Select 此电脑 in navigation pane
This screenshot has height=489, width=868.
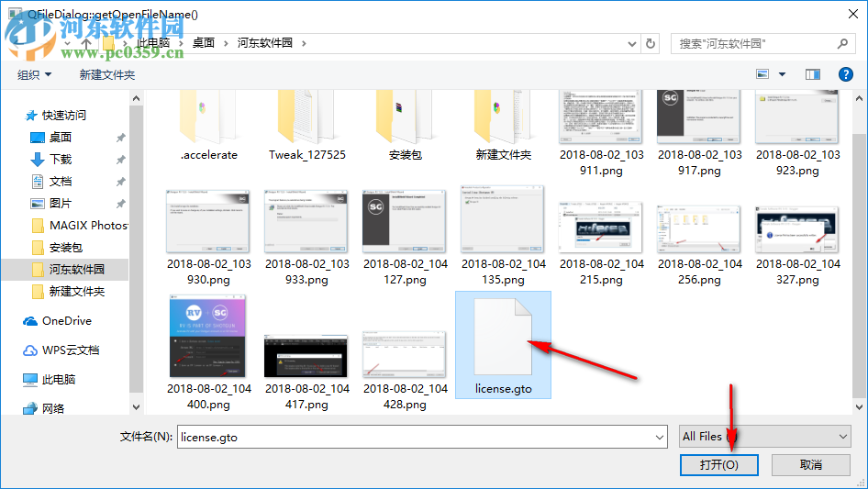tap(58, 379)
